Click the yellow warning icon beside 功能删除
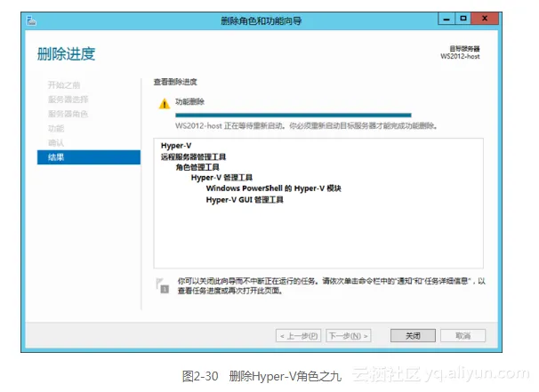Viewport: 539px width, 392px height. [165, 103]
